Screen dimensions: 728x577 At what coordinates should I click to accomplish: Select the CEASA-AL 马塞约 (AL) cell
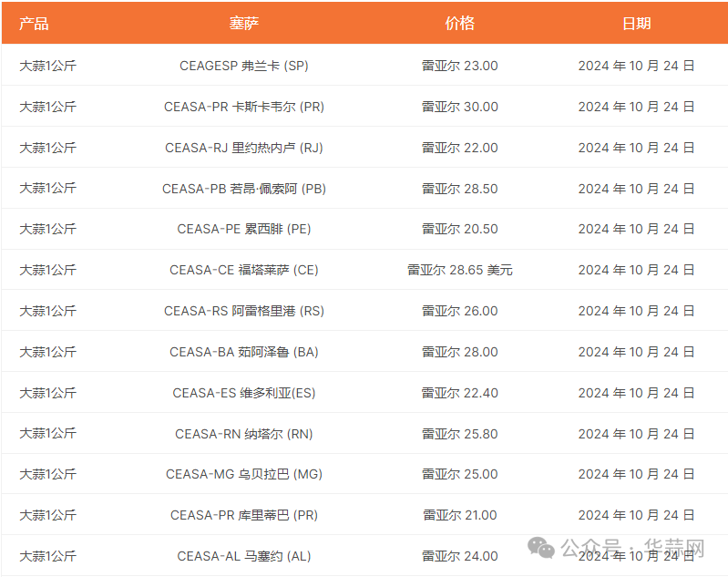tap(244, 556)
